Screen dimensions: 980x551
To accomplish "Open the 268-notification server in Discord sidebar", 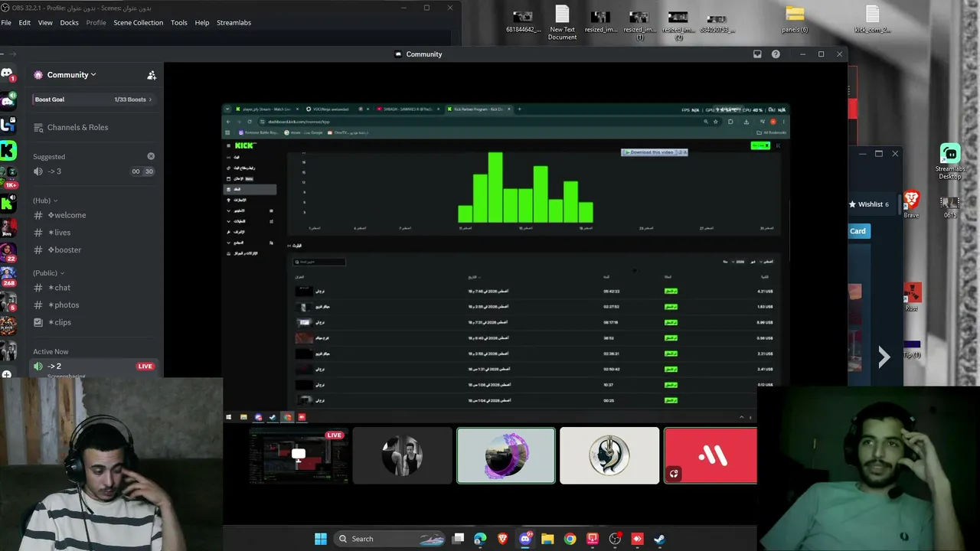I will 8,276.
